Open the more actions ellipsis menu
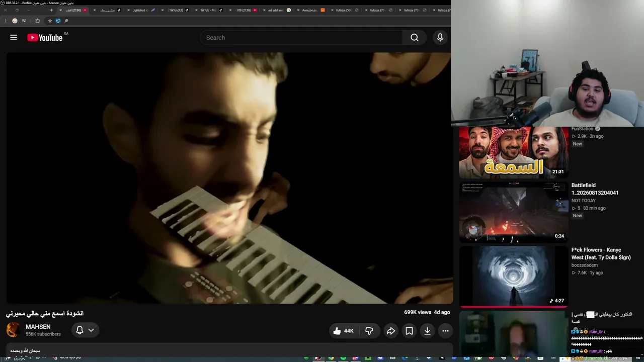 point(445,331)
